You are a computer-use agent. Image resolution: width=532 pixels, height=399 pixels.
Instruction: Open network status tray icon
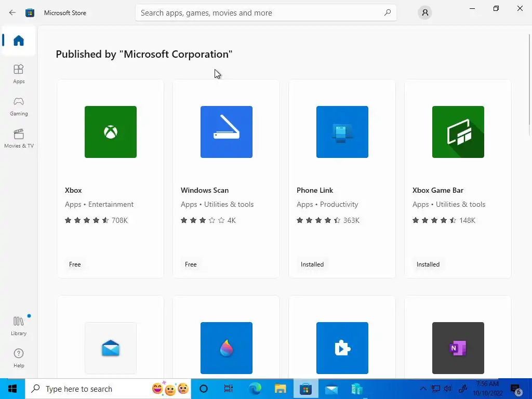[436, 389]
